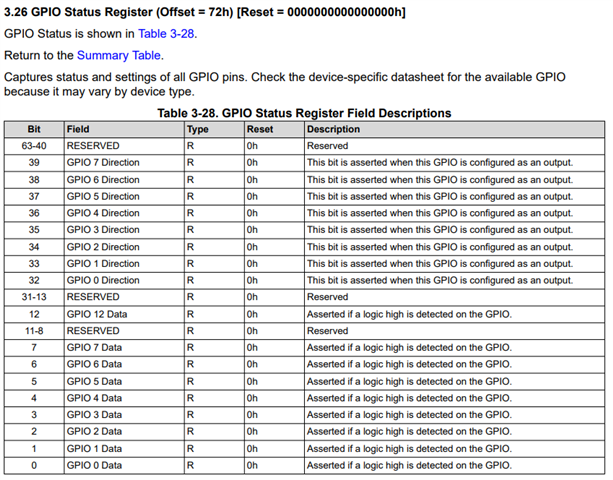Click the Reserved description in the 11-8 row
Image resolution: width=613 pixels, height=480 pixels.
click(x=327, y=331)
